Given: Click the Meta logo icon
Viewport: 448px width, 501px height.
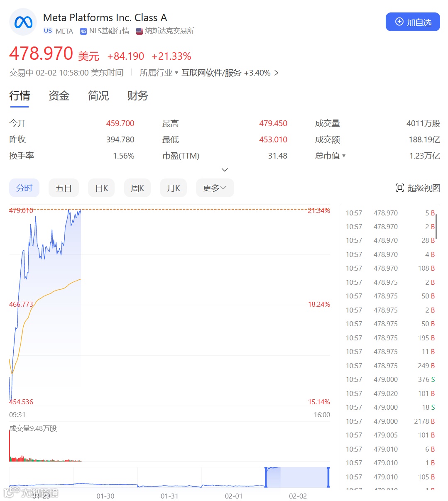Looking at the screenshot, I should (23, 22).
